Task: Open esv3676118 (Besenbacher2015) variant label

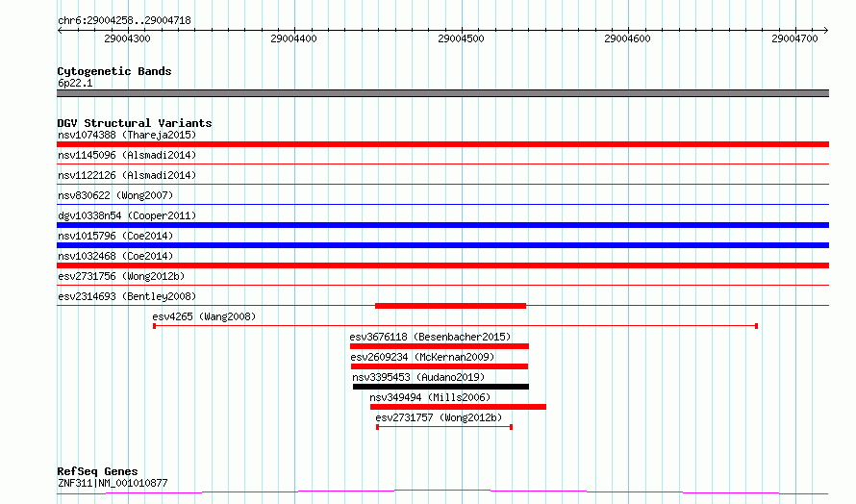Action: coord(430,337)
